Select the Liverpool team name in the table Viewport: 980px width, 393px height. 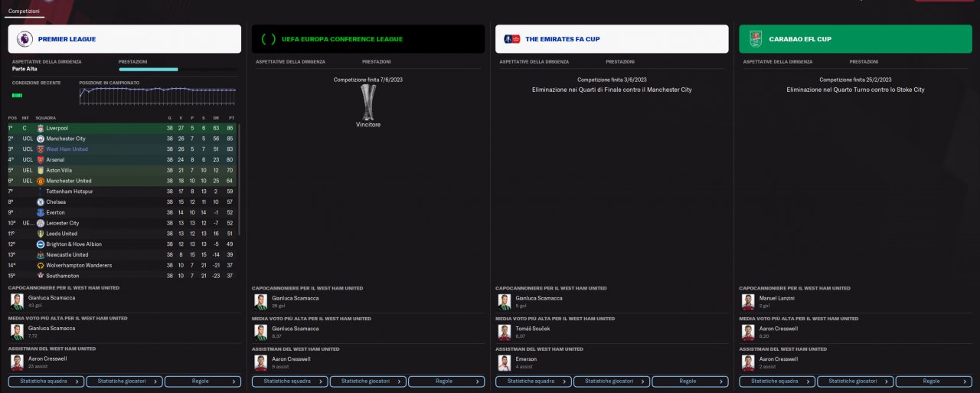tap(57, 128)
